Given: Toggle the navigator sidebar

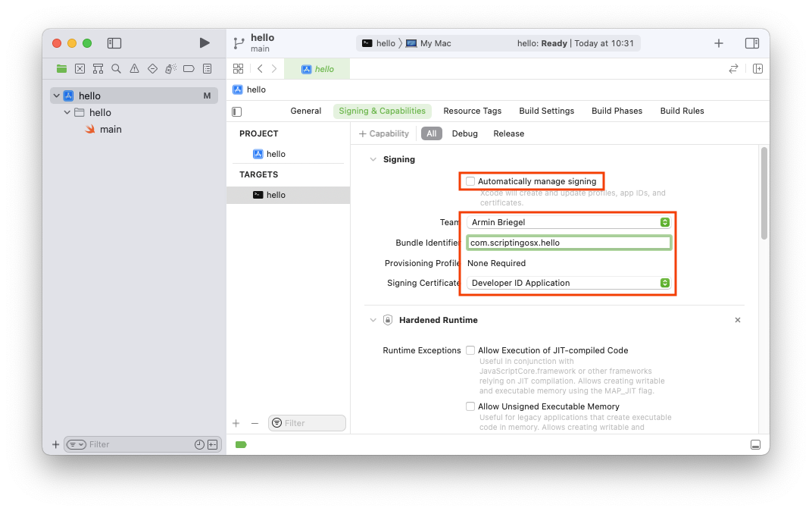Looking at the screenshot, I should [114, 43].
